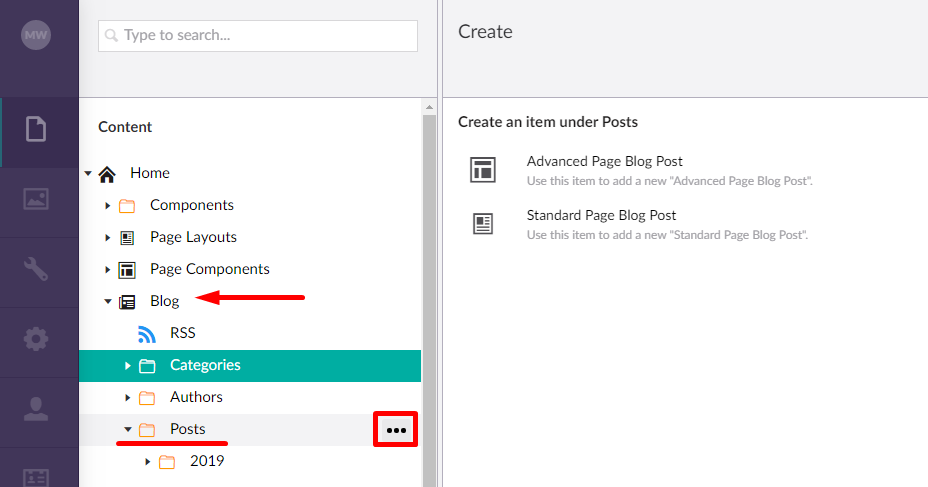Select the Page Components tree item label
This screenshot has height=487, width=928.
coord(210,269)
